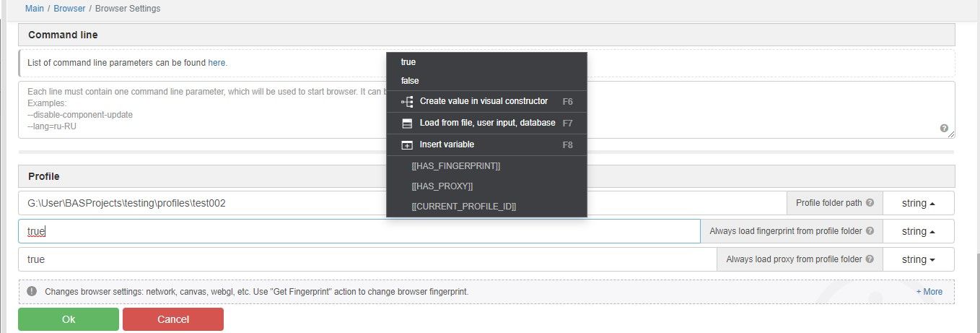Expand the '+ More' link
The height and width of the screenshot is (333, 980).
929,292
